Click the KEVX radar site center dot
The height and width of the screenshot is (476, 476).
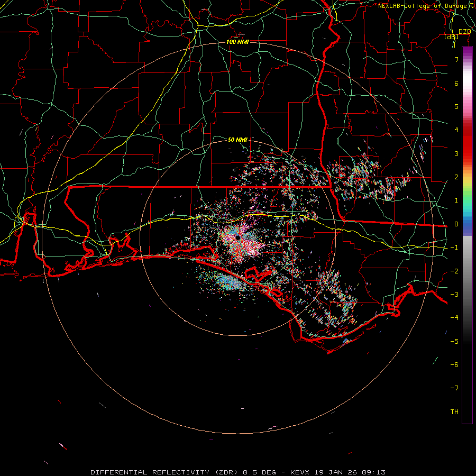pos(237,237)
